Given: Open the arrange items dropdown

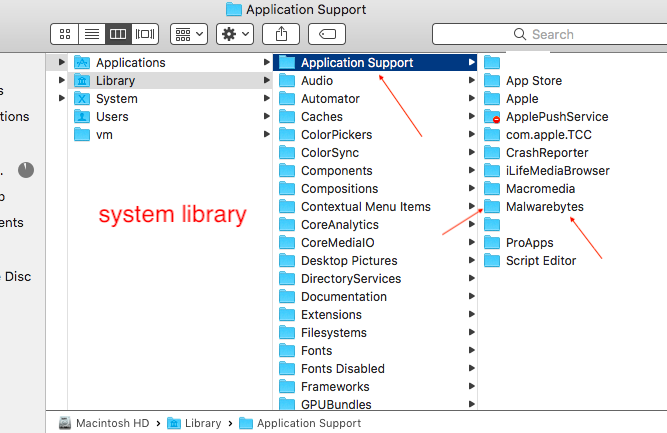Looking at the screenshot, I should click(x=189, y=34).
